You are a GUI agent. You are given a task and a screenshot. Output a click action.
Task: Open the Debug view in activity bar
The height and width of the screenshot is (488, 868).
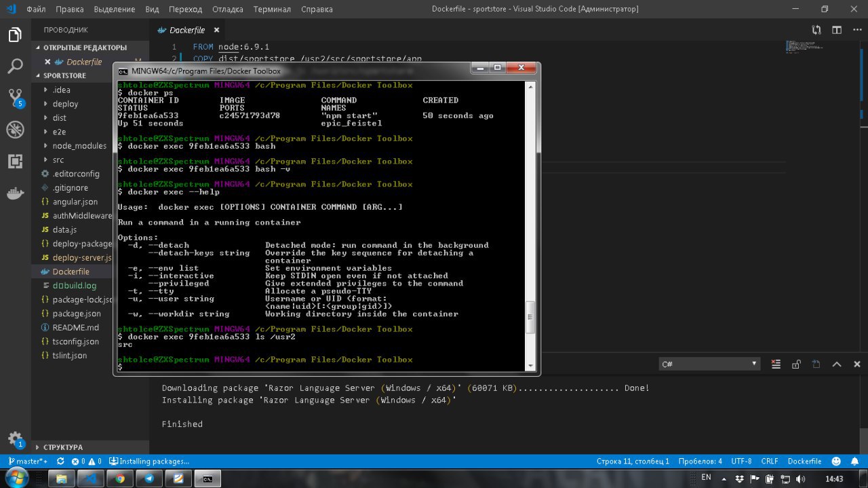[15, 130]
